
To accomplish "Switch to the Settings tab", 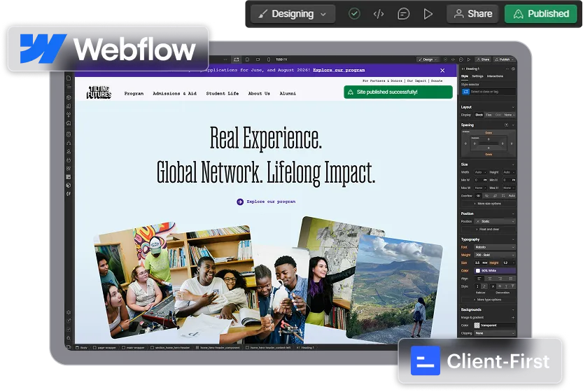I will 477,76.
